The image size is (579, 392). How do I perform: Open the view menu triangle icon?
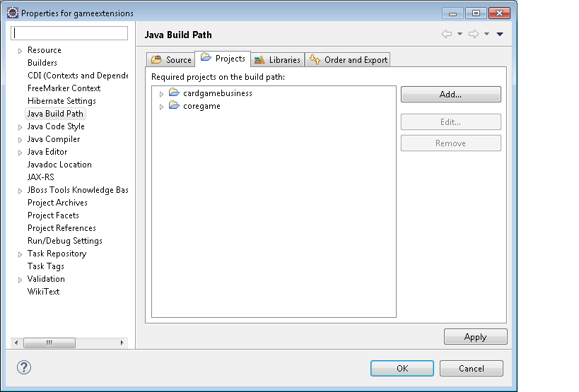(500, 34)
